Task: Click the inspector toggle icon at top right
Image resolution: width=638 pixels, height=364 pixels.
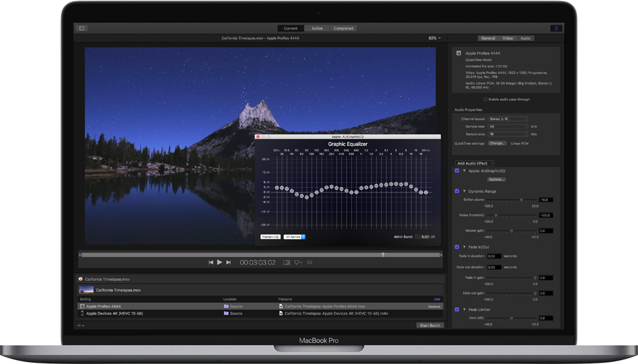Action: (556, 29)
